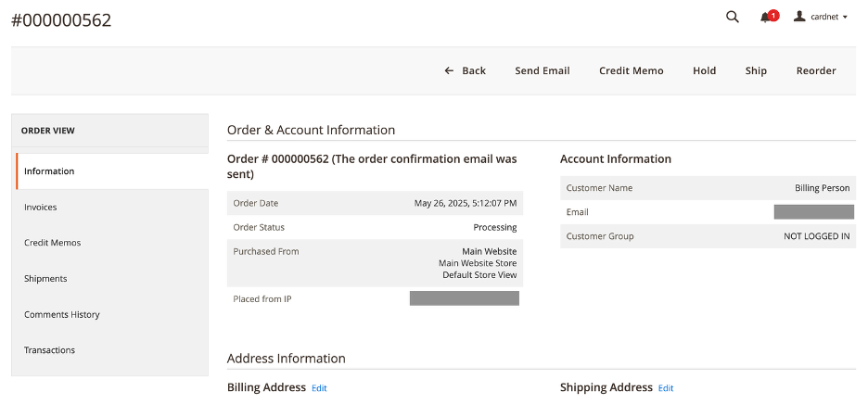Click the ORDER VIEW sidebar heading
The height and width of the screenshot is (404, 868).
(47, 131)
